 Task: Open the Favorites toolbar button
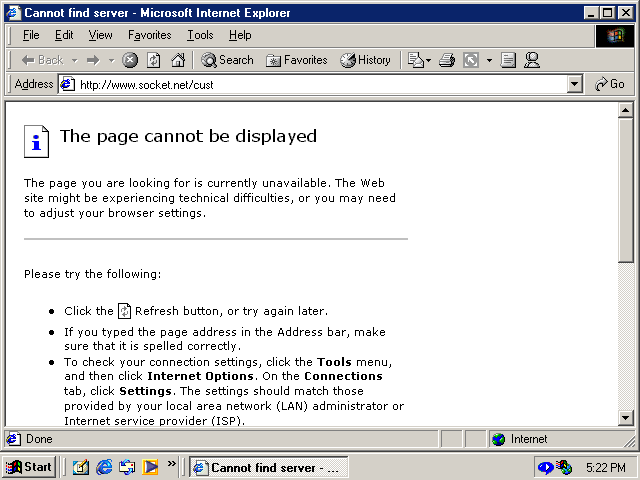297,60
